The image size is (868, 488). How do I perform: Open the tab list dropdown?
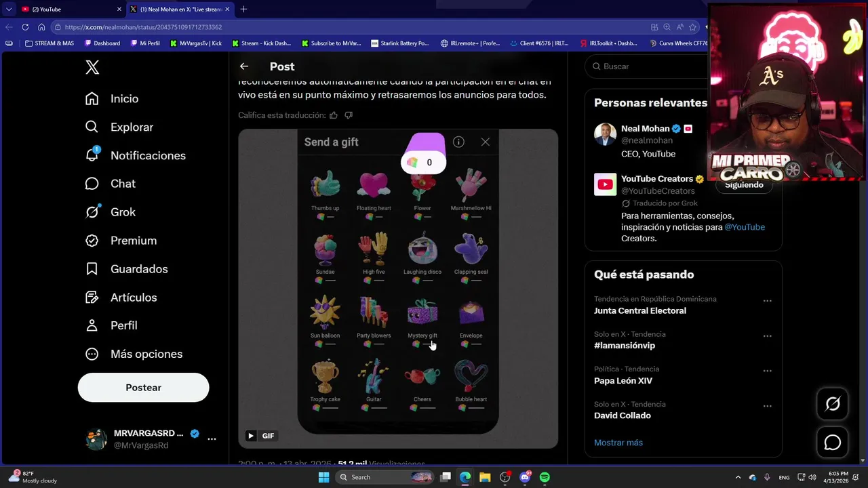click(8, 9)
